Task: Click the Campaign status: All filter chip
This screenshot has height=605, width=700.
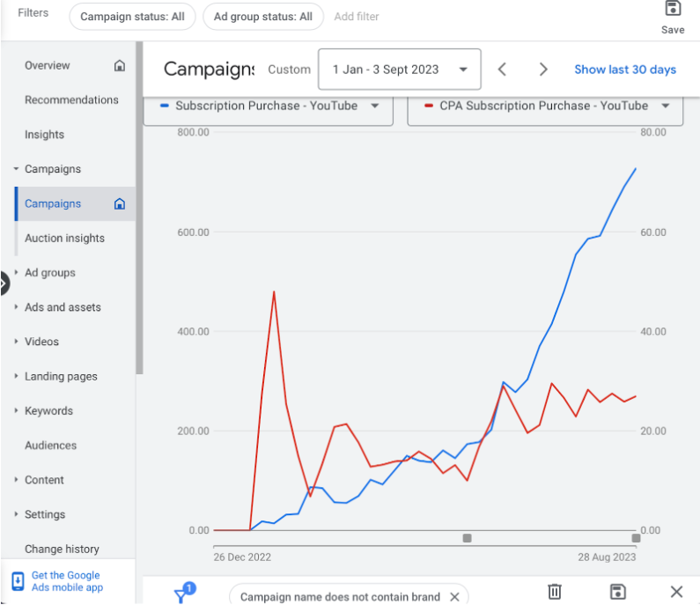Action: (x=132, y=17)
